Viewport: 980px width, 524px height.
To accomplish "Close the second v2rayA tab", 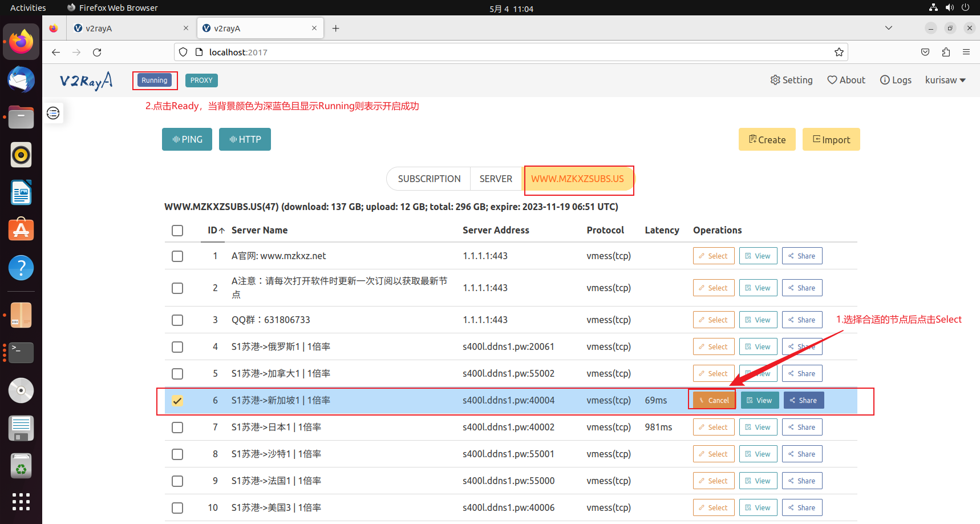I will (314, 28).
